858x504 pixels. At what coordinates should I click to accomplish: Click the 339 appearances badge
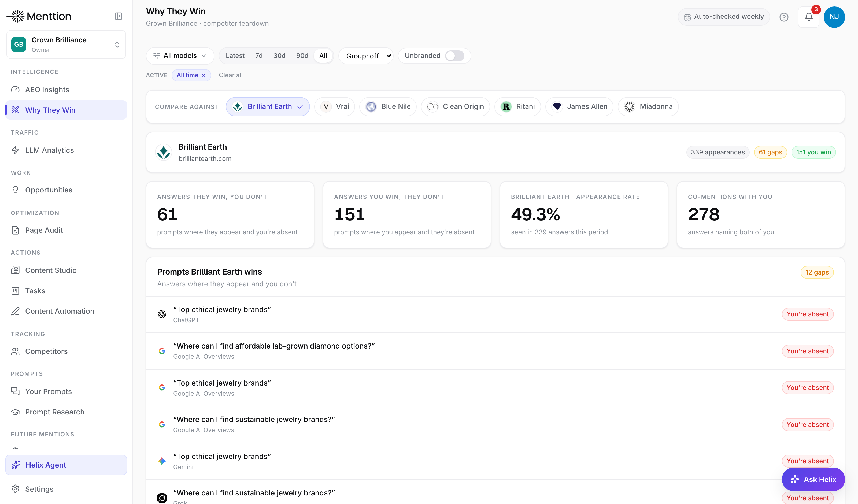pos(718,152)
